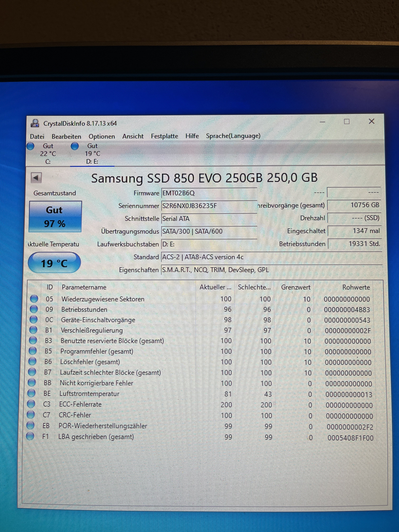Click the Firmware field EMT02B6Q
The image size is (399, 532).
pos(209,193)
